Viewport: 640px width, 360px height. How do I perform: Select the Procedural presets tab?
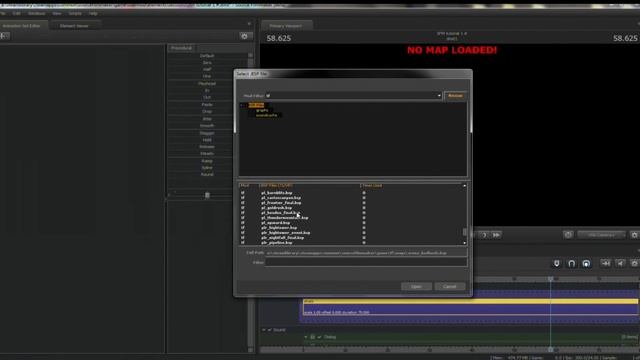[x=181, y=48]
